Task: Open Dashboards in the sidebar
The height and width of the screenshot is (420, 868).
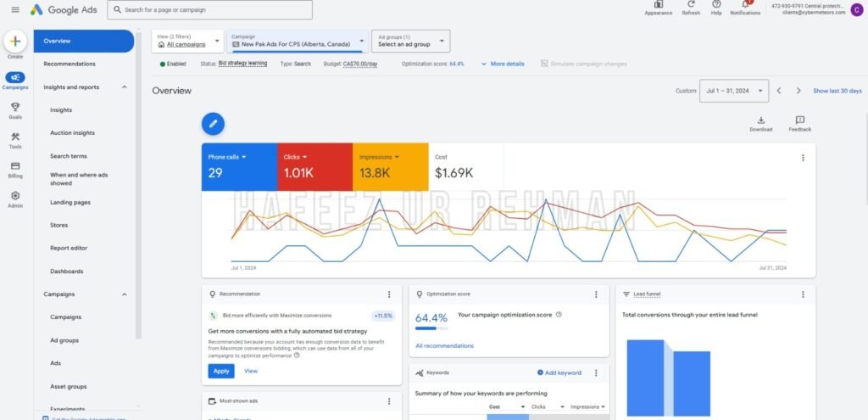Action: click(x=67, y=272)
